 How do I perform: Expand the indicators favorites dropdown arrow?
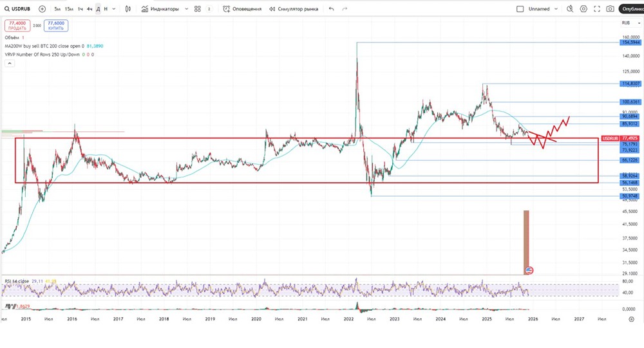tap(187, 8)
